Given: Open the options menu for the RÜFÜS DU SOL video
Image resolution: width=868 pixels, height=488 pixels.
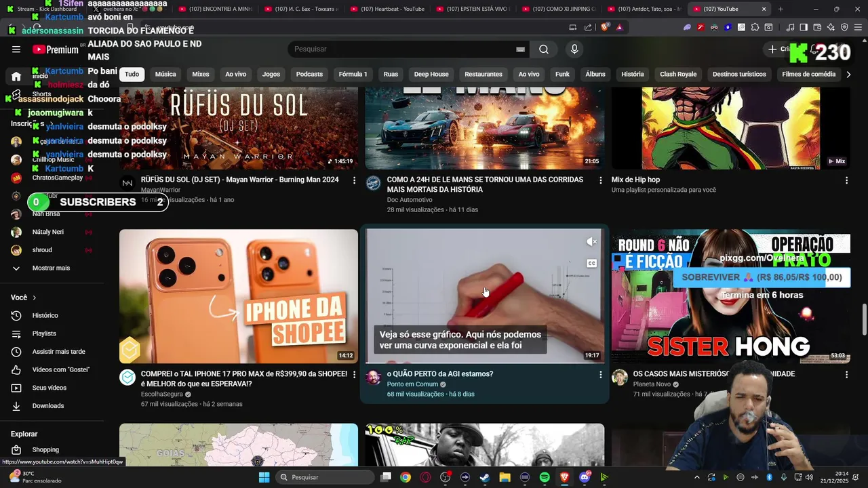Looking at the screenshot, I should tap(354, 180).
